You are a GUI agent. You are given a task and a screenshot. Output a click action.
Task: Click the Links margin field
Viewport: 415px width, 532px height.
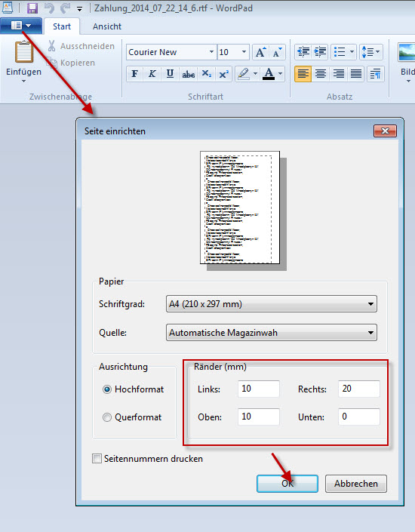point(259,389)
